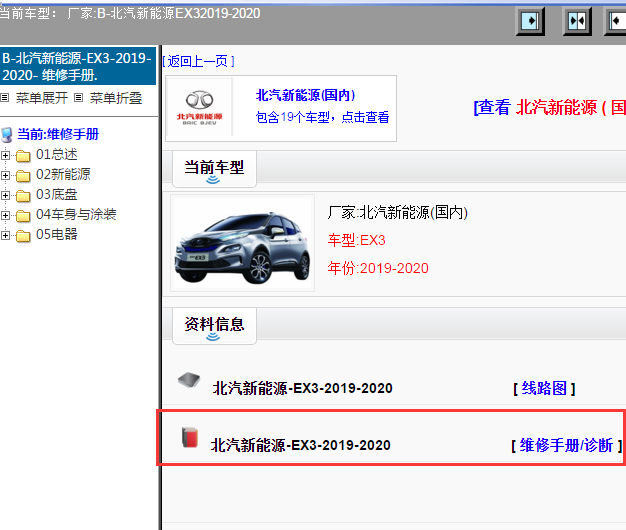Open the 维修手册/诊断 link

click(x=567, y=445)
